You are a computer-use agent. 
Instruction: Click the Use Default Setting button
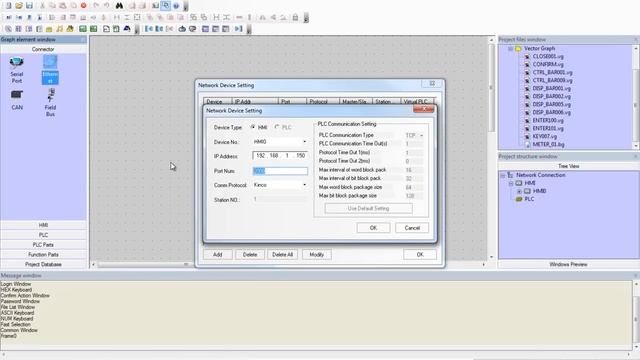coord(368,208)
